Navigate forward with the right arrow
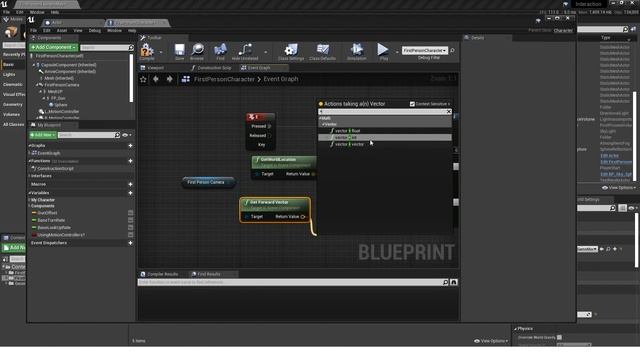This screenshot has width=640, height=360. click(x=169, y=79)
